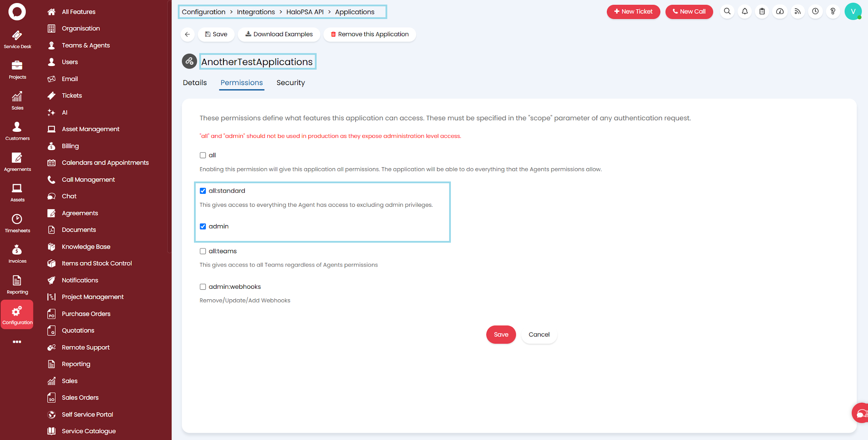
Task: Click the AnotherTestApplications name field
Action: [x=257, y=62]
